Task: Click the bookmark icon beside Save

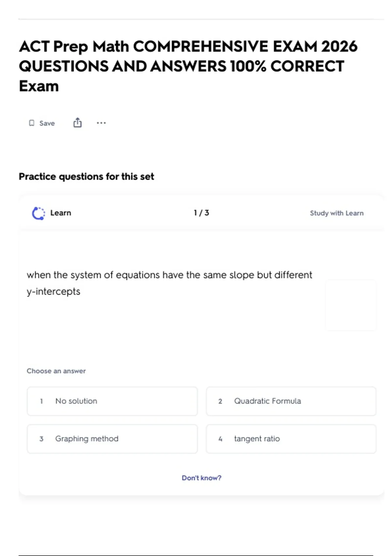Action: (x=32, y=123)
